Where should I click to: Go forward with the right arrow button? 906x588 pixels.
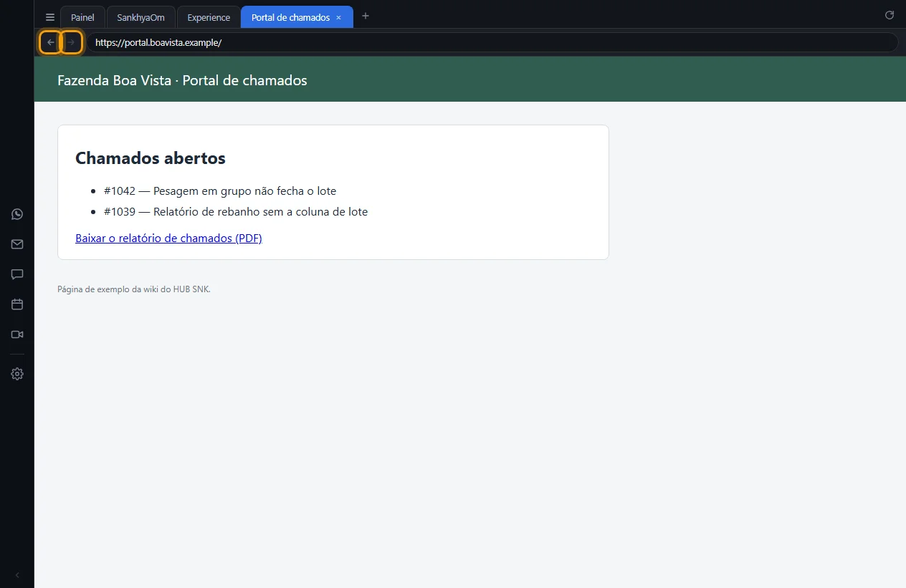click(71, 42)
